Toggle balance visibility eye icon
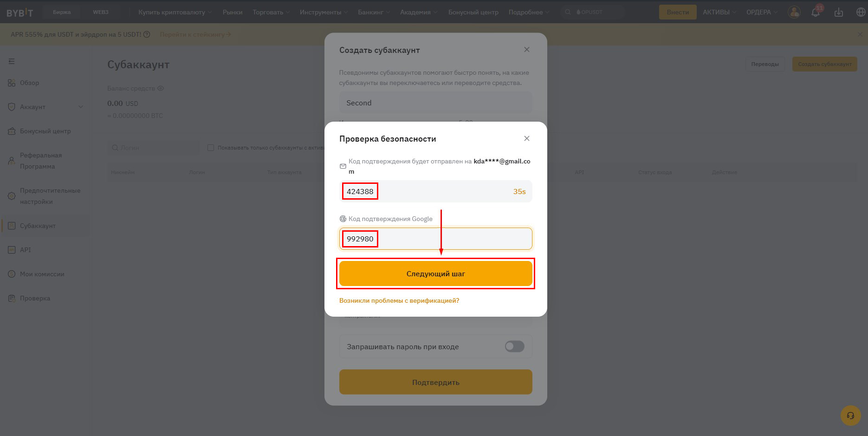The width and height of the screenshot is (868, 436). pos(161,88)
